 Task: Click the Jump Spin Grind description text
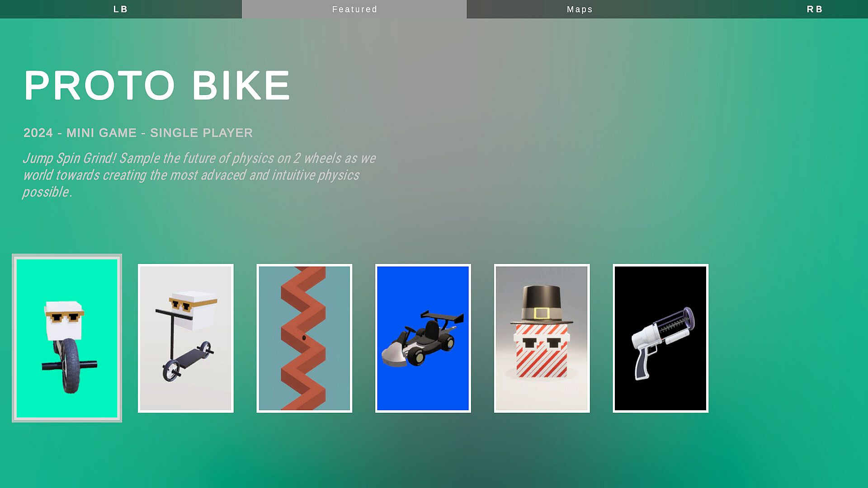[x=199, y=175]
